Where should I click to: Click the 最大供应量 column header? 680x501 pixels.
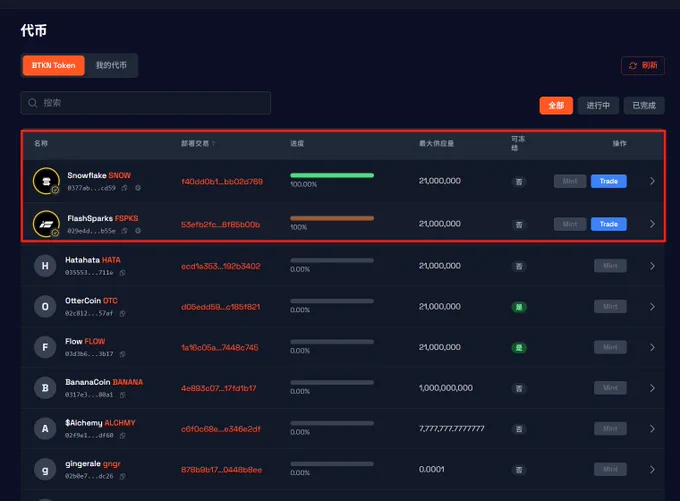point(436,144)
